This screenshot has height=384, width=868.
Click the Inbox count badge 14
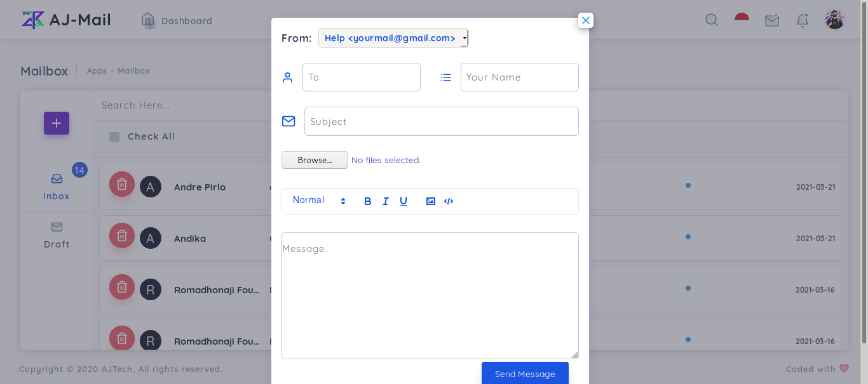tap(79, 170)
